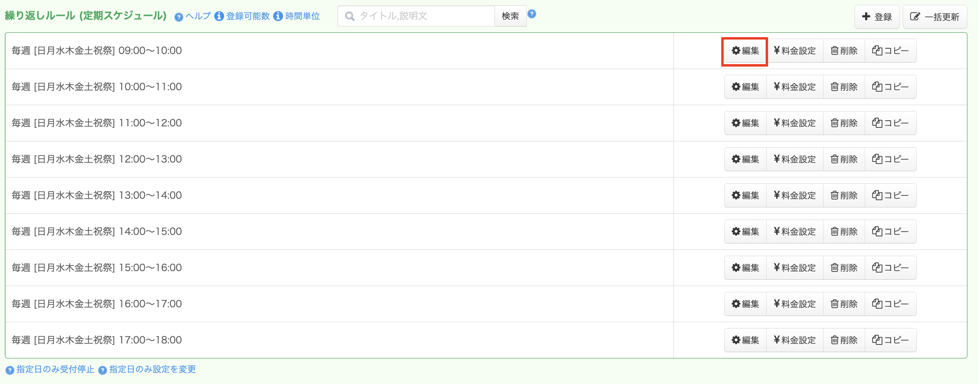
Task: Open 料金設定 for the 10:00〜11:00 rule
Action: point(795,87)
